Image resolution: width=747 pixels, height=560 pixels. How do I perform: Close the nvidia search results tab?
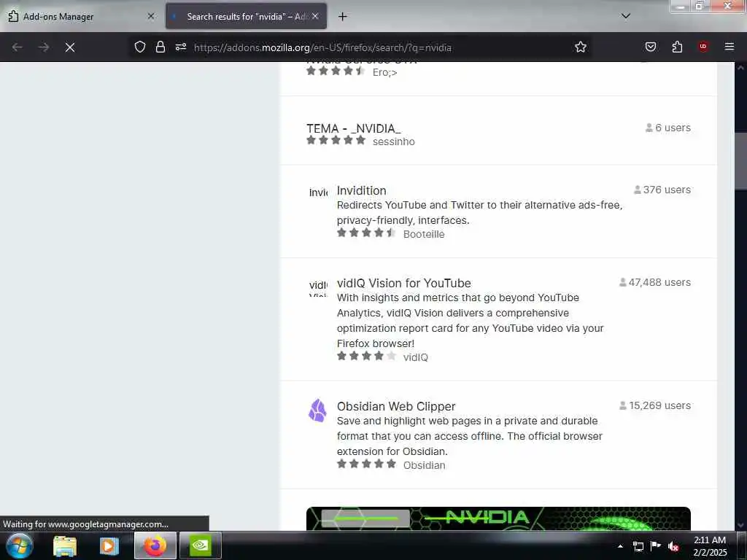315,16
